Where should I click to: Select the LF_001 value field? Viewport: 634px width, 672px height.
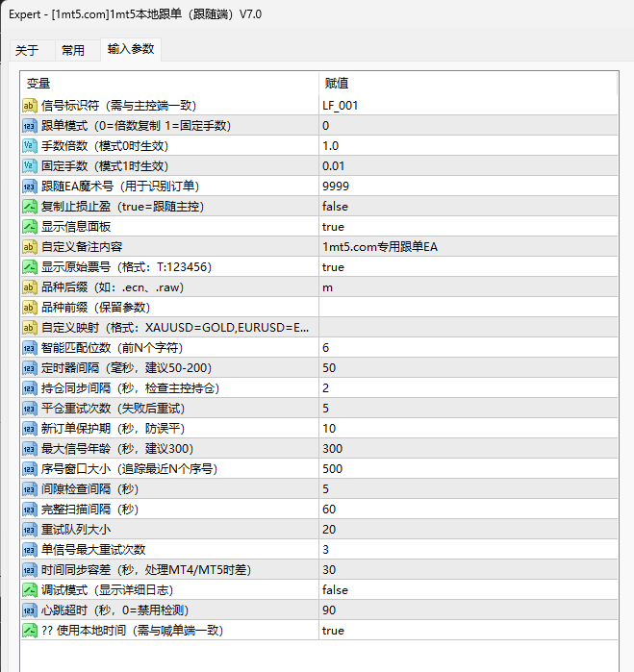click(341, 106)
